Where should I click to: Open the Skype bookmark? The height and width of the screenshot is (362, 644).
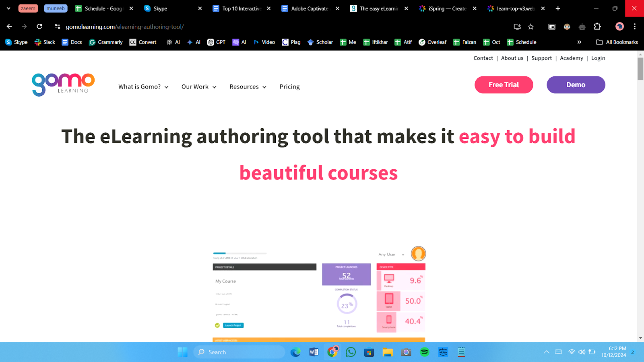(17, 42)
